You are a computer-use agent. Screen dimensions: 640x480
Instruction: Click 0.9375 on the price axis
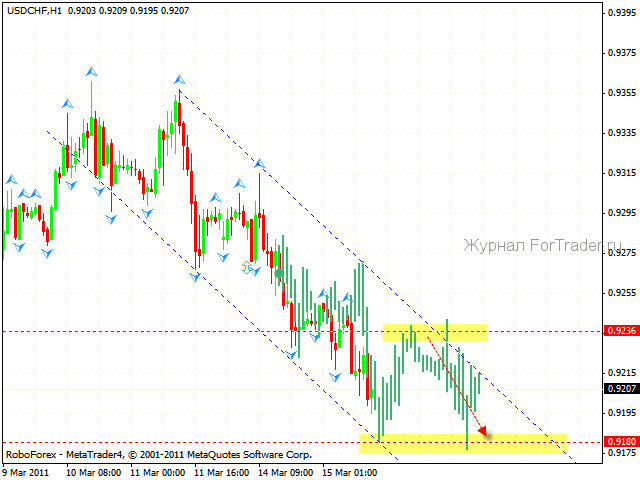622,53
